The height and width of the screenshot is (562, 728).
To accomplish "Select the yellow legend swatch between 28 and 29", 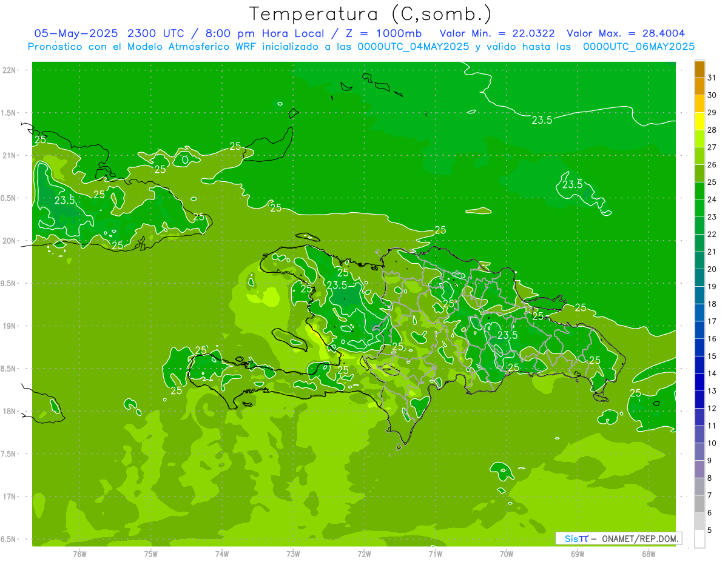I will 699,121.
